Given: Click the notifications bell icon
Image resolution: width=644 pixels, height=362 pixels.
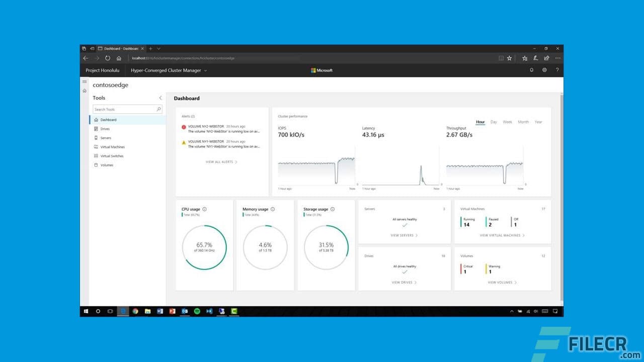Looking at the screenshot, I should [531, 70].
